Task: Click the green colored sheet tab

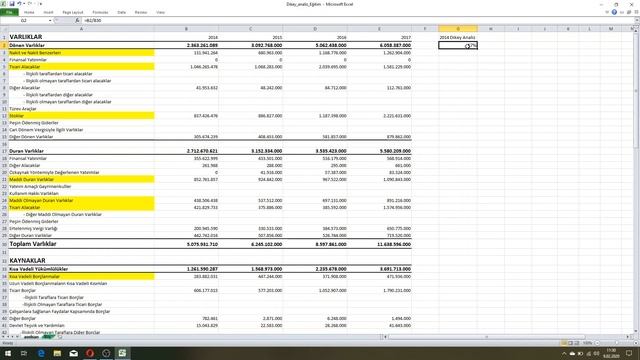Action: point(48,337)
